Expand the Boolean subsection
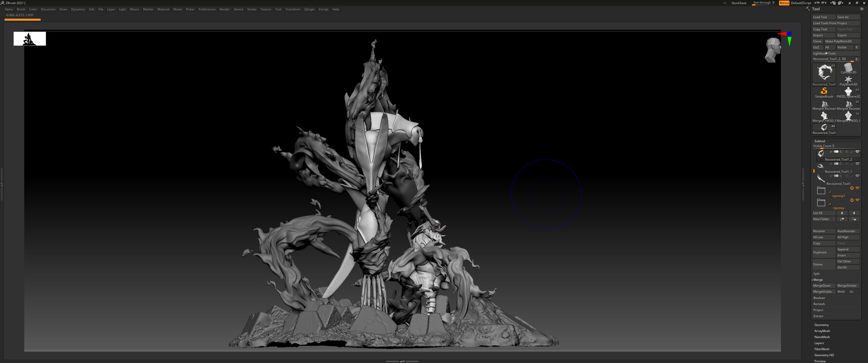Viewport: 868px width, 363px height. pyautogui.click(x=819, y=298)
